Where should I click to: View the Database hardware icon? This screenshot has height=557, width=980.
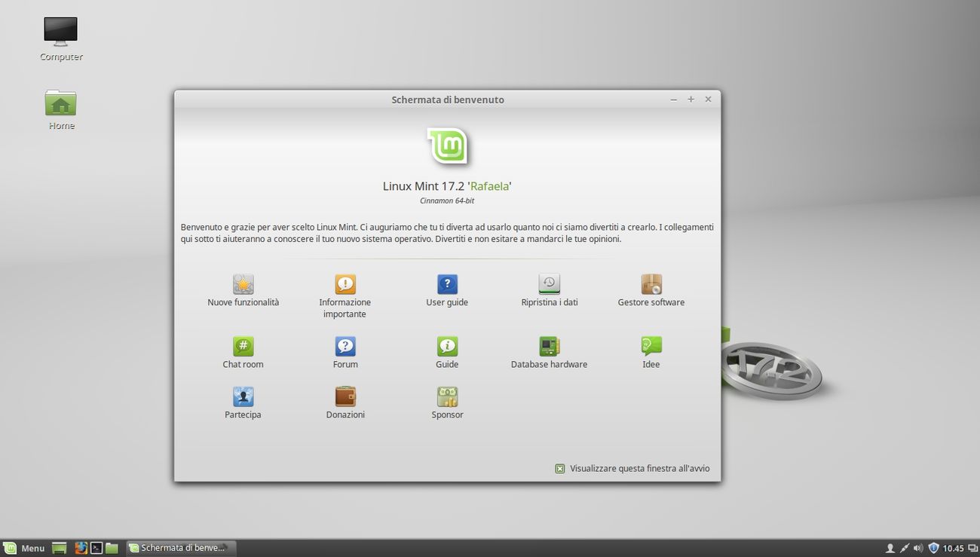tap(549, 350)
